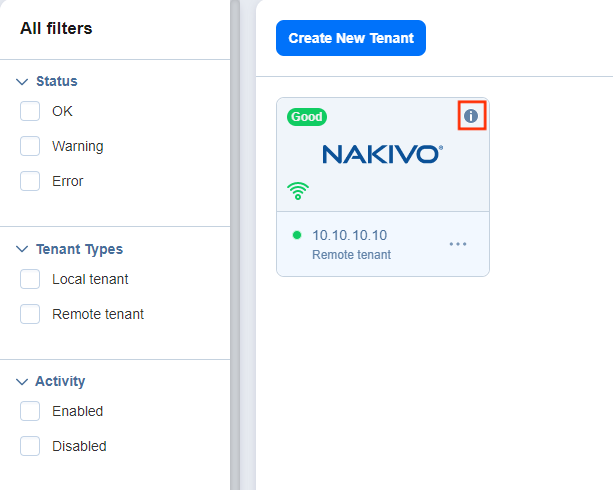The height and width of the screenshot is (490, 613).
Task: Open the 10.10.10.10 tenant name
Action: [x=349, y=235]
